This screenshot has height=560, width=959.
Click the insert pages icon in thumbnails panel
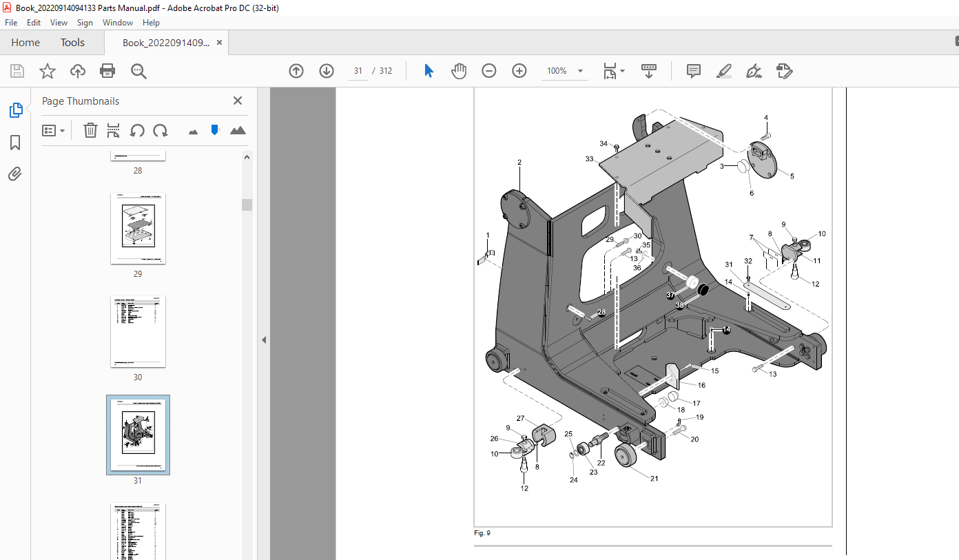click(x=114, y=130)
